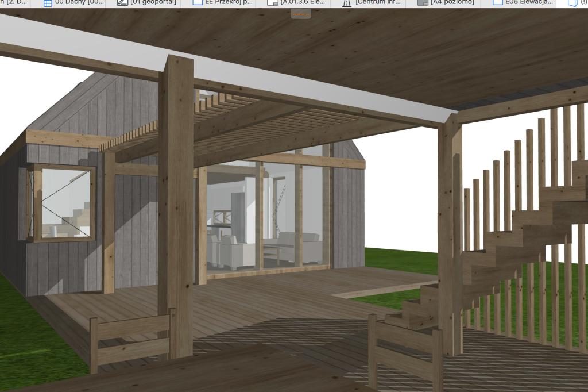Click the section icon on the EE Przekrój tab
Viewport: 588px width, 392px height.
[x=198, y=3]
